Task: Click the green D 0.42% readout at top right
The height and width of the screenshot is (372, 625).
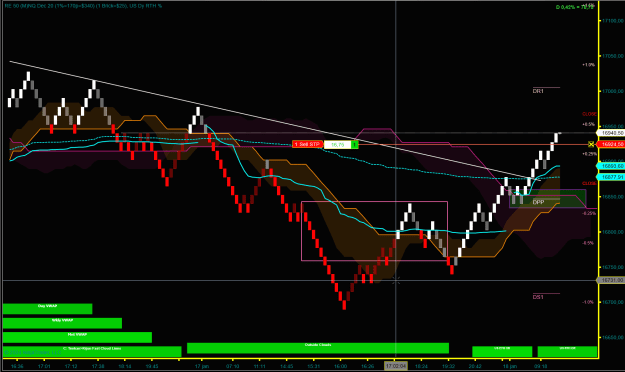Action: [574, 7]
